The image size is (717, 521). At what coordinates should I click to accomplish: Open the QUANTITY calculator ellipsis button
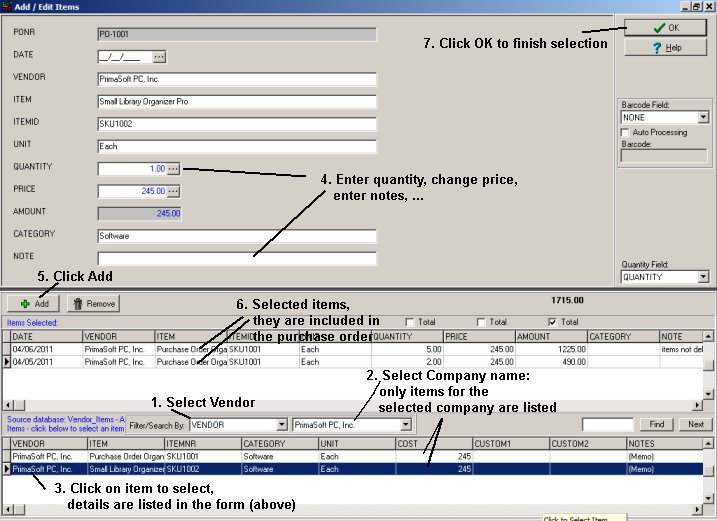pyautogui.click(x=173, y=169)
